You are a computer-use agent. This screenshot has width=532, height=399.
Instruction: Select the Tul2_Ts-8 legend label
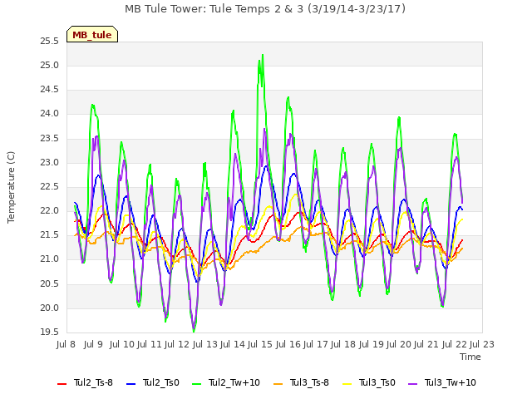[93, 382]
